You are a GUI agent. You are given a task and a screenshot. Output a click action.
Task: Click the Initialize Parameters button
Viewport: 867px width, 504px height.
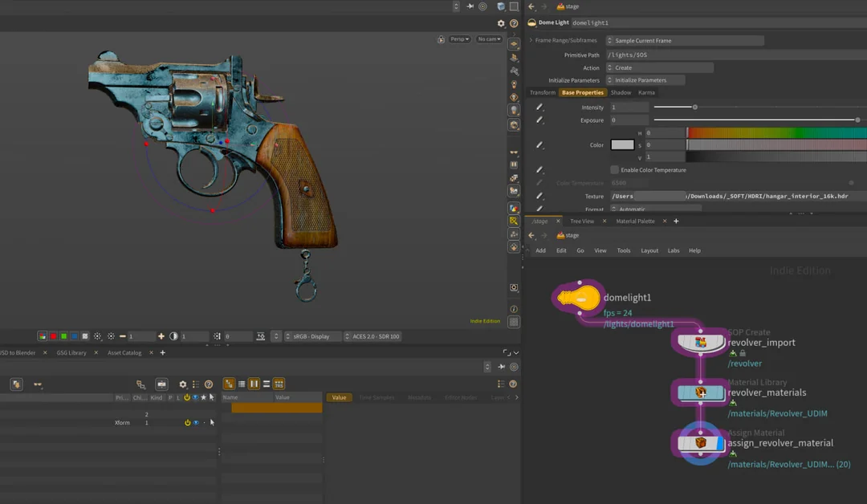coord(645,80)
